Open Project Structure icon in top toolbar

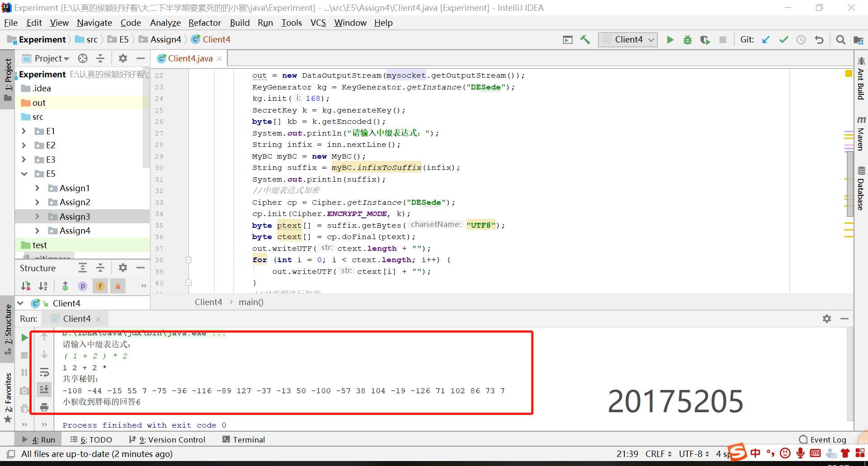click(x=858, y=40)
